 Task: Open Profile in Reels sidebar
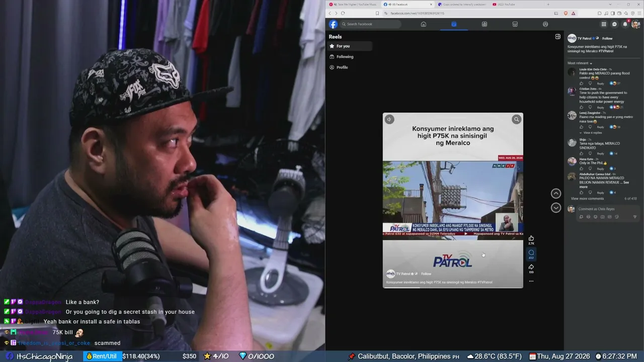pyautogui.click(x=350, y=67)
